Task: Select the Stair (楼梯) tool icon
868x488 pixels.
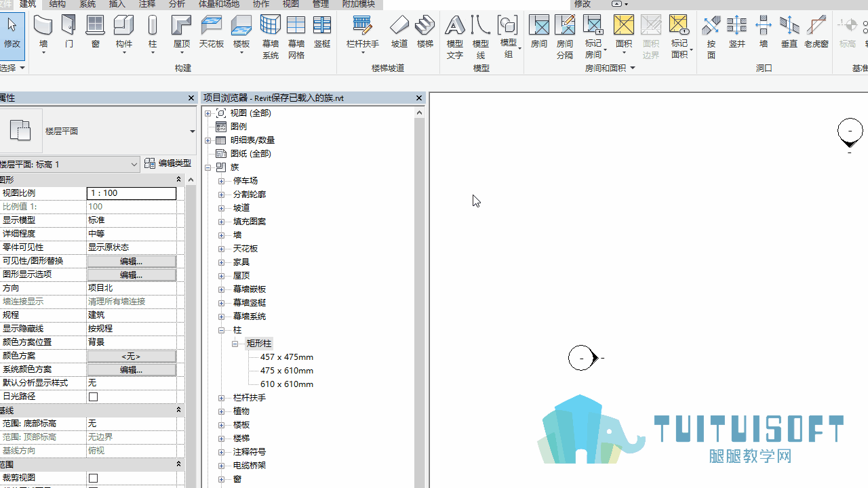Action: tap(425, 26)
